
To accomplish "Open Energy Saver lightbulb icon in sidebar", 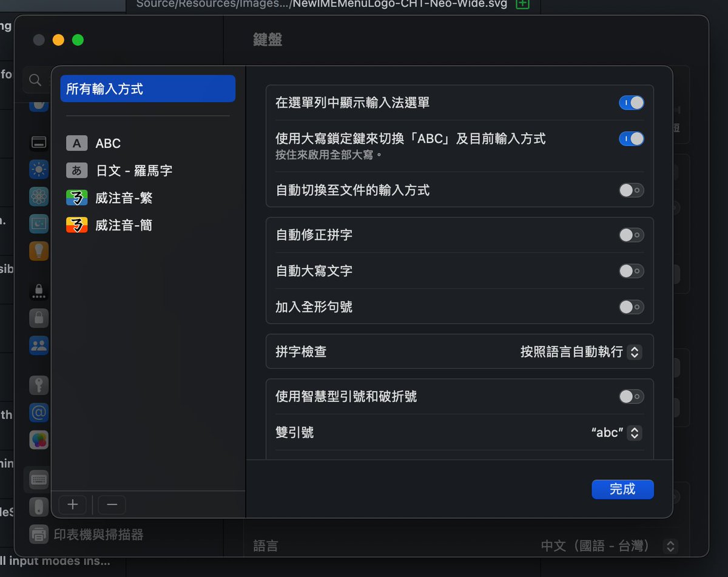I will [x=39, y=251].
